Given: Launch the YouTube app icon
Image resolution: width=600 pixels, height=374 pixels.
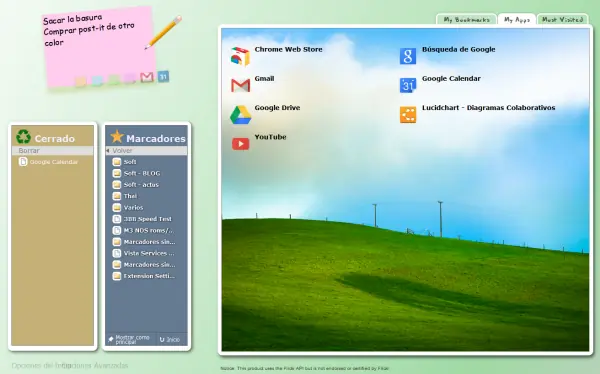Looking at the screenshot, I should click(x=240, y=144).
